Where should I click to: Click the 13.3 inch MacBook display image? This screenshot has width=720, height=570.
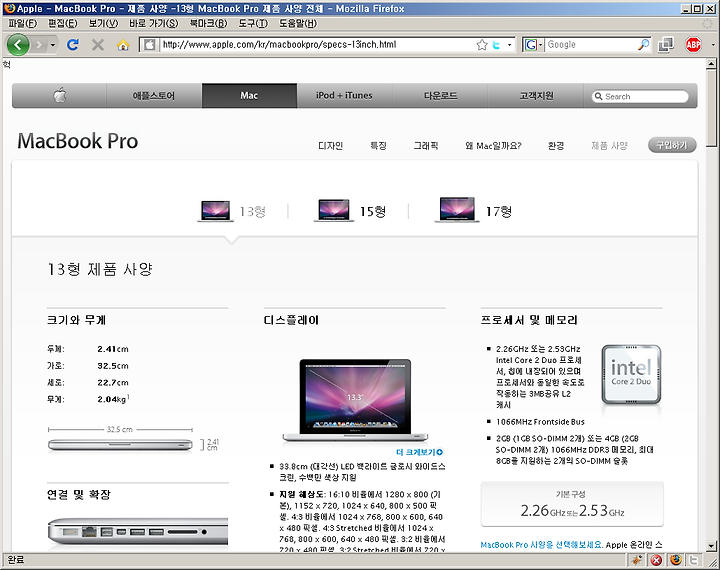click(x=355, y=400)
